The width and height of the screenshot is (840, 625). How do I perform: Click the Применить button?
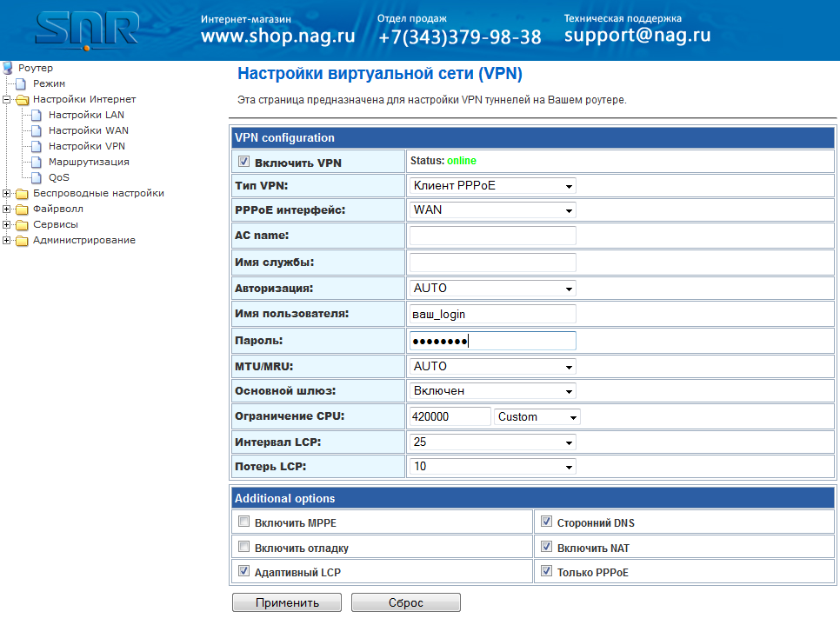click(287, 602)
